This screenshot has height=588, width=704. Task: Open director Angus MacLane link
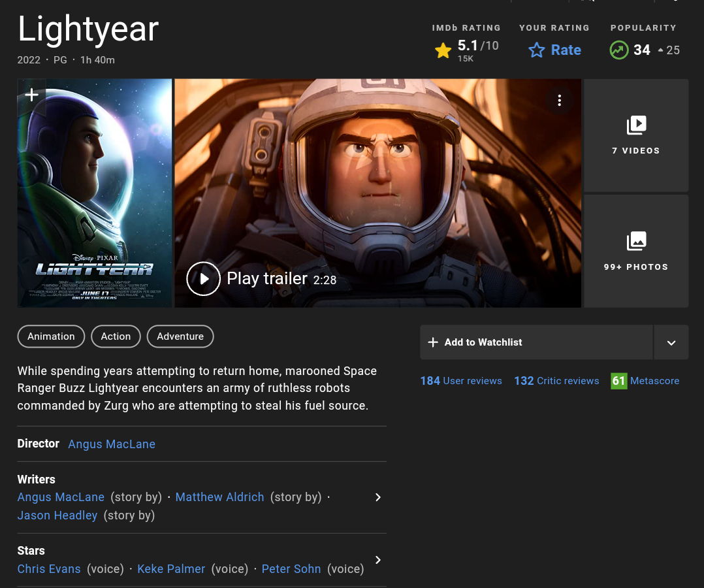(112, 444)
